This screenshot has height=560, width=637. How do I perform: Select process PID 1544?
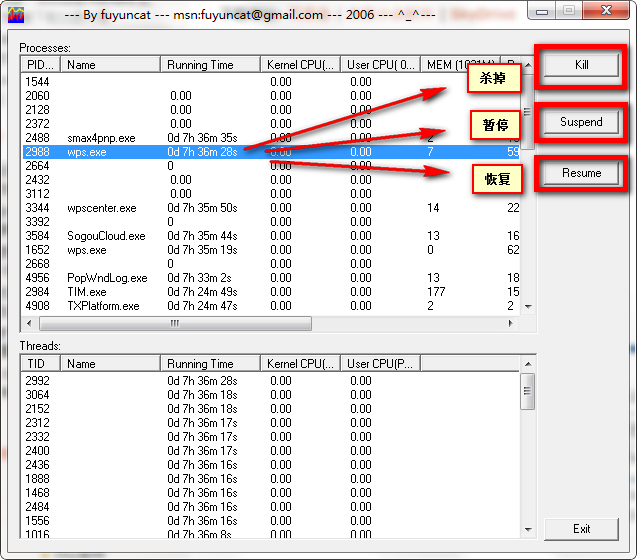(271, 82)
